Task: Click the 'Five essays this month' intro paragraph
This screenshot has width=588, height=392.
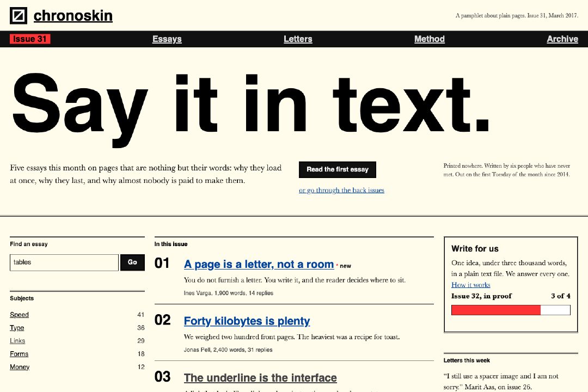Action: 145,174
